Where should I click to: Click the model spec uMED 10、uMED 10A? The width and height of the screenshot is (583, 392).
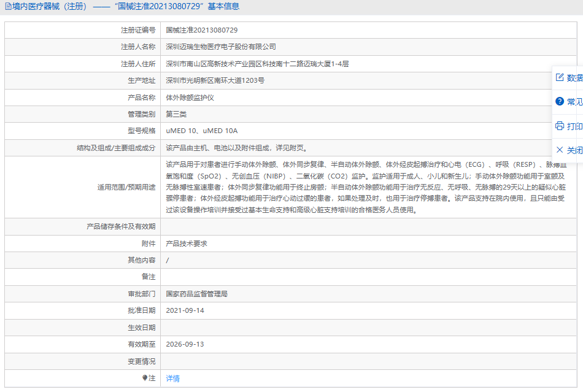pos(201,131)
